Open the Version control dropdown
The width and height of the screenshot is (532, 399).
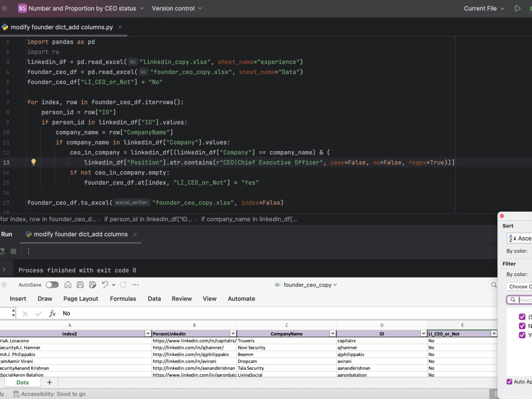(x=176, y=8)
